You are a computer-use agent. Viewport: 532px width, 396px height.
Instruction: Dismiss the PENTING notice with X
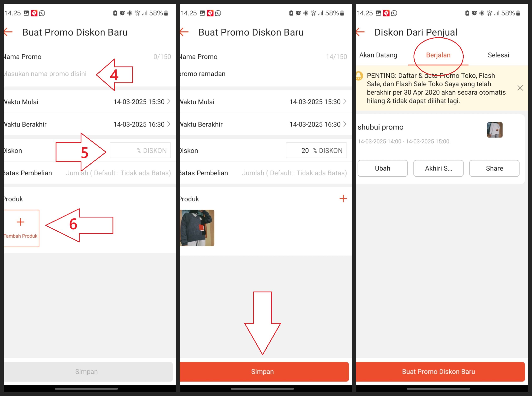point(520,88)
